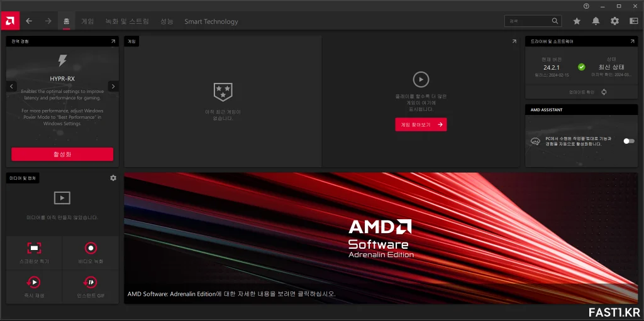This screenshot has height=321, width=644.
Task: Click 업데이트 확인 refresh icon
Action: 604,92
